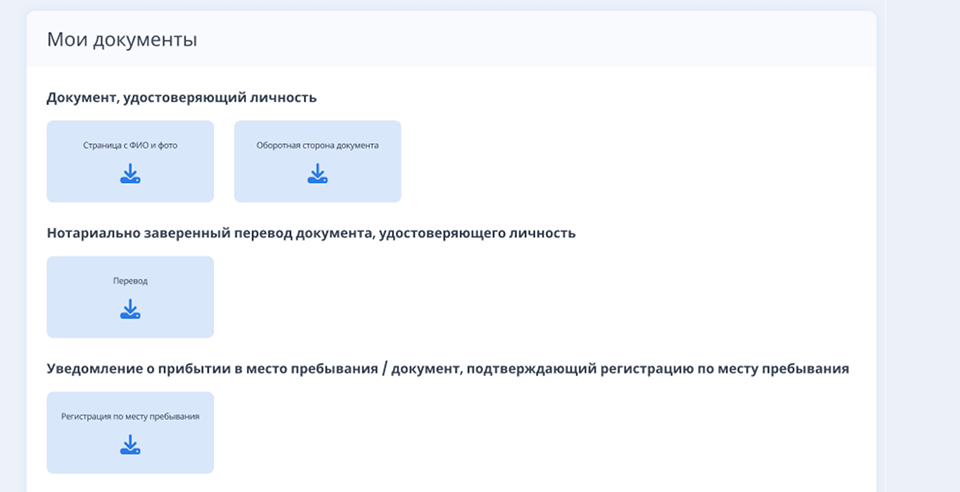Open the ID photo page upload tile
The height and width of the screenshot is (492, 960).
click(x=130, y=161)
